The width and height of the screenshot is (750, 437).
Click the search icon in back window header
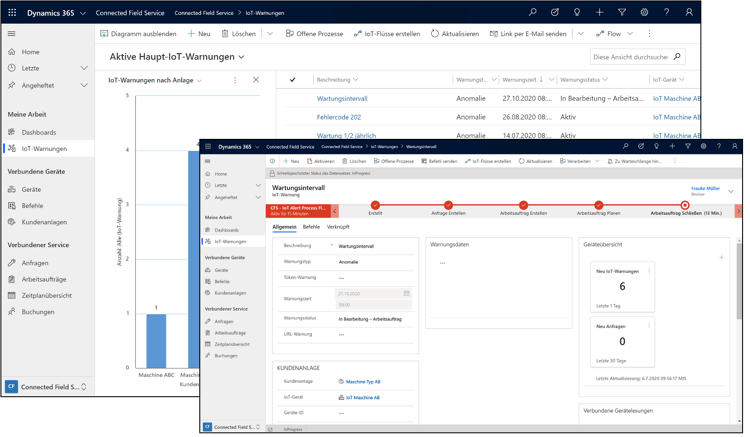532,13
